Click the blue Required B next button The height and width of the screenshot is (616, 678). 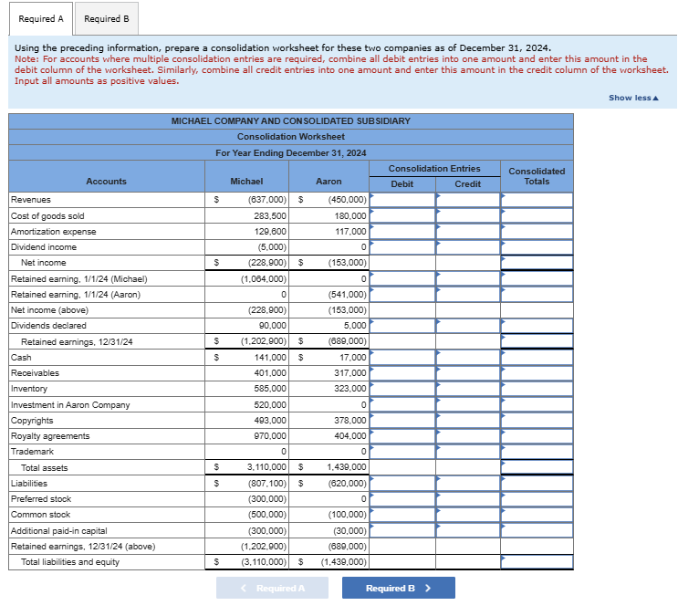point(398,588)
